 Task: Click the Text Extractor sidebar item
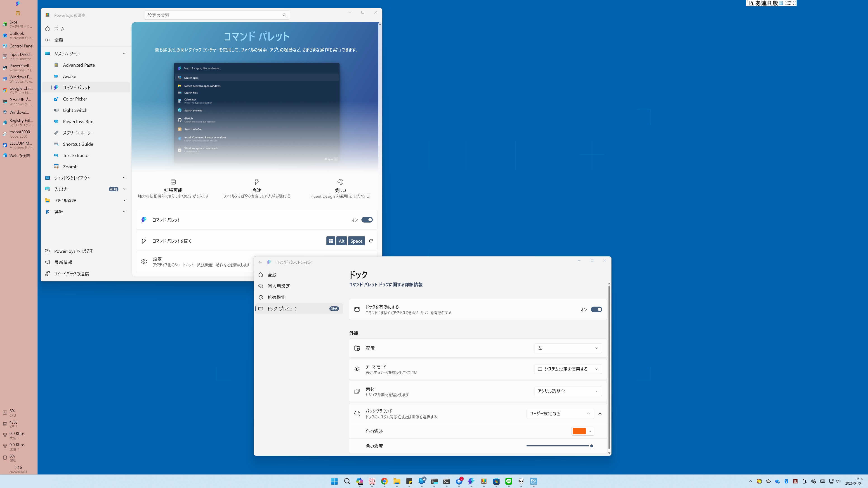tap(76, 155)
